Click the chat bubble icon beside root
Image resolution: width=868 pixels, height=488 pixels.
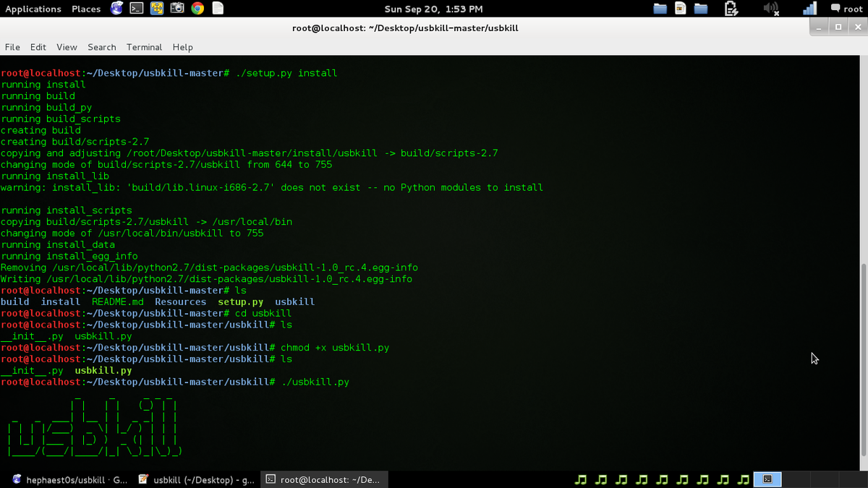[x=835, y=9]
